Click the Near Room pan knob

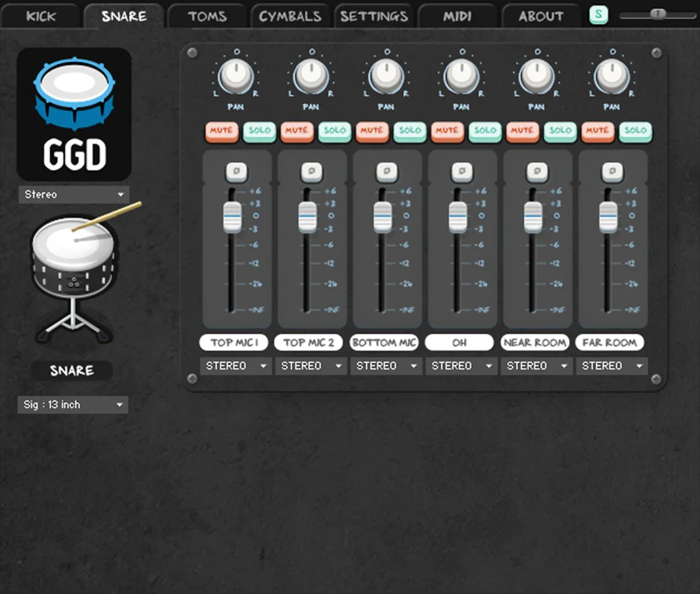[537, 77]
